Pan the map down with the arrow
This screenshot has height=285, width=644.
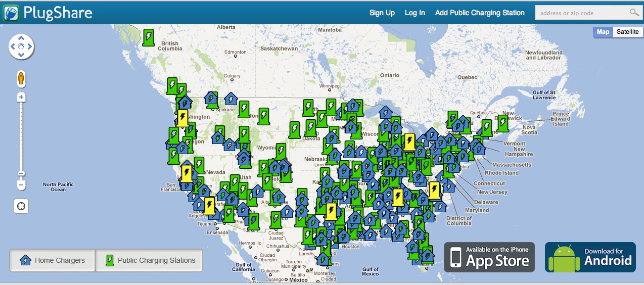pyautogui.click(x=21, y=56)
